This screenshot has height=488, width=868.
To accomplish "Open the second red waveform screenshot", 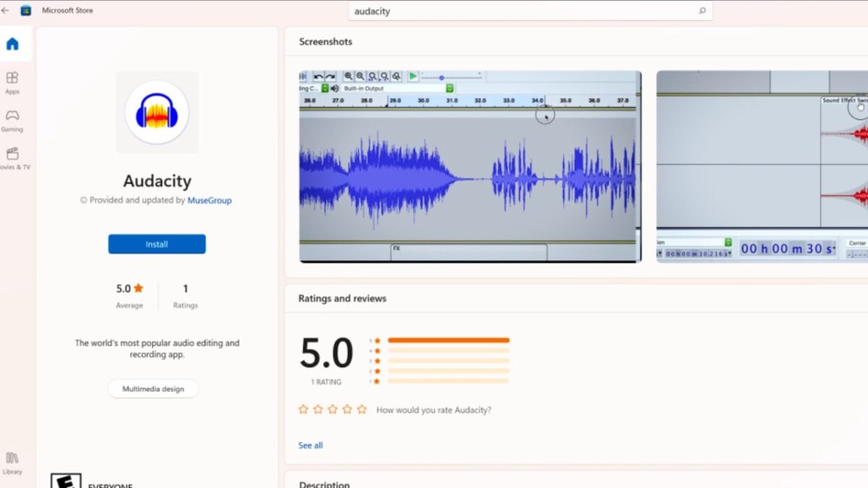I will 762,166.
